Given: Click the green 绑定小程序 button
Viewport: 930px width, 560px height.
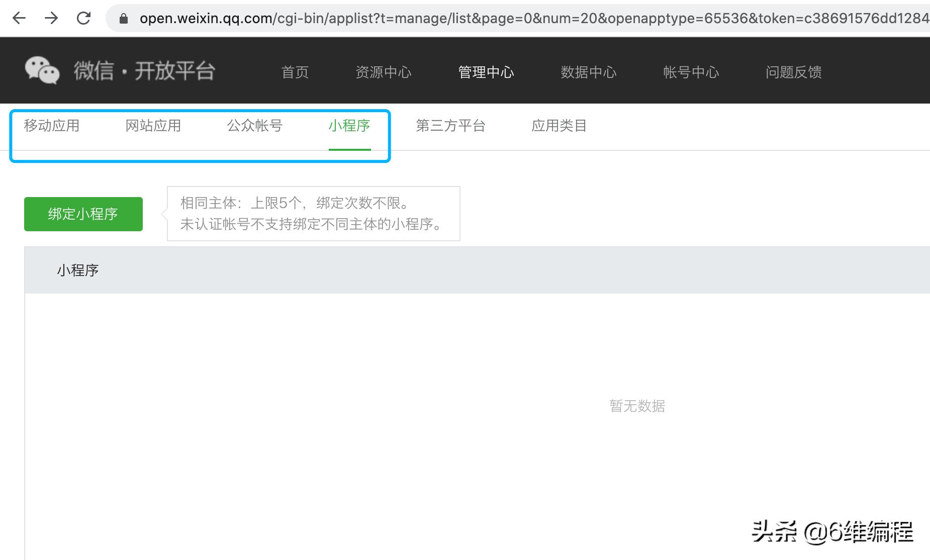Looking at the screenshot, I should 83,213.
